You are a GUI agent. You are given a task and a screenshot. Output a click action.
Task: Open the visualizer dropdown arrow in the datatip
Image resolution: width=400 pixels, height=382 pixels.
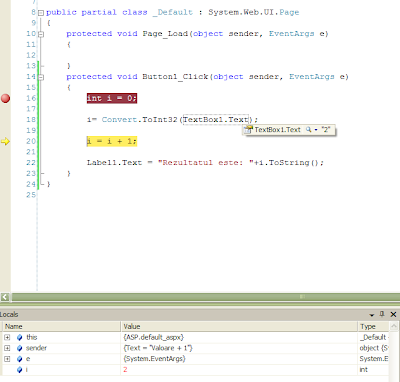tap(316, 130)
